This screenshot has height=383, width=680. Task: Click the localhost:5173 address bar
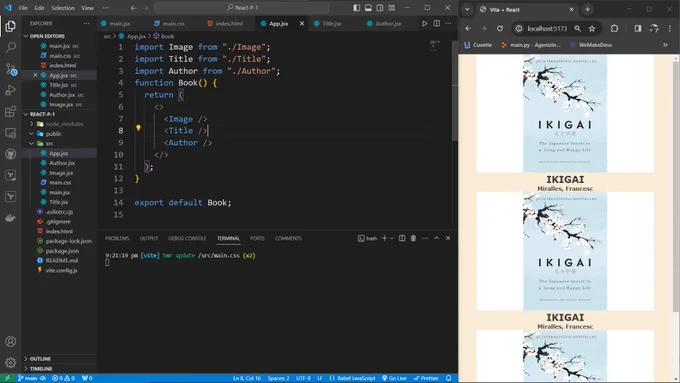tap(547, 29)
